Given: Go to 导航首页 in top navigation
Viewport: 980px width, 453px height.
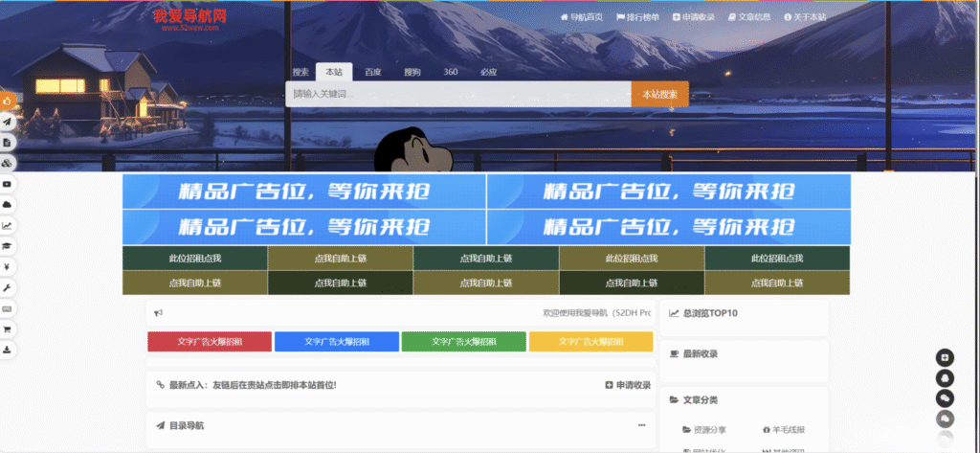Looking at the screenshot, I should point(582,17).
